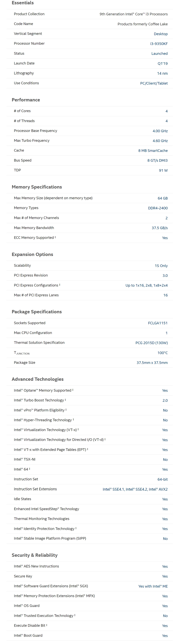179x644 pixels.
Task: Click the footnote symbol after Intel Optane Memory Supported
Action: point(73,390)
